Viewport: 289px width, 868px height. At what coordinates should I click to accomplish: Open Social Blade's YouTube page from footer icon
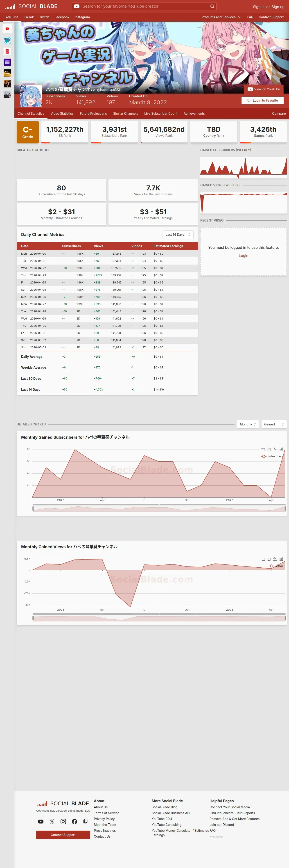coord(41,822)
